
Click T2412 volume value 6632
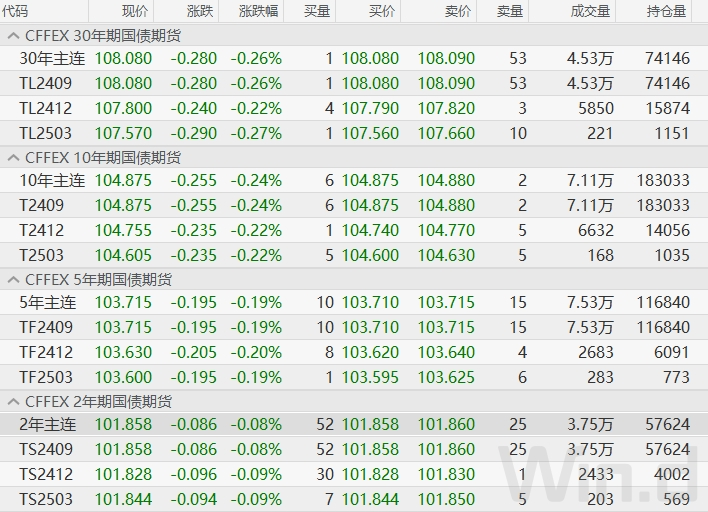[596, 230]
